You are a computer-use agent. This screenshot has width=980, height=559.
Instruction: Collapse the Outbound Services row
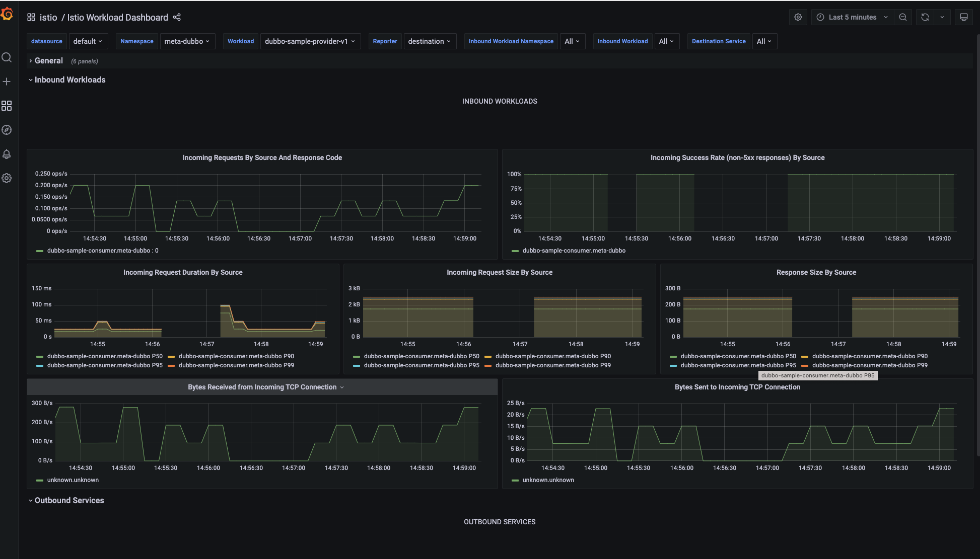(69, 501)
